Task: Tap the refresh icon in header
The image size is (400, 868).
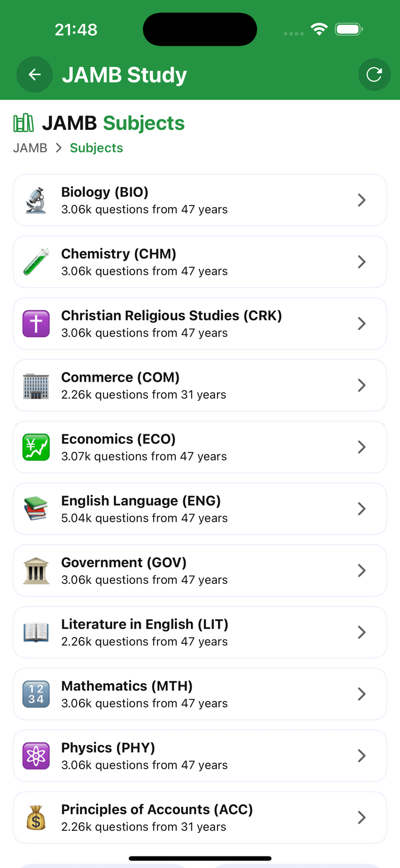Action: [374, 74]
